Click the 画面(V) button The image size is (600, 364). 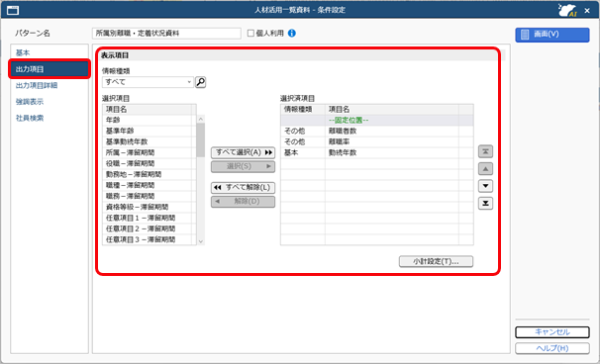tap(552, 35)
